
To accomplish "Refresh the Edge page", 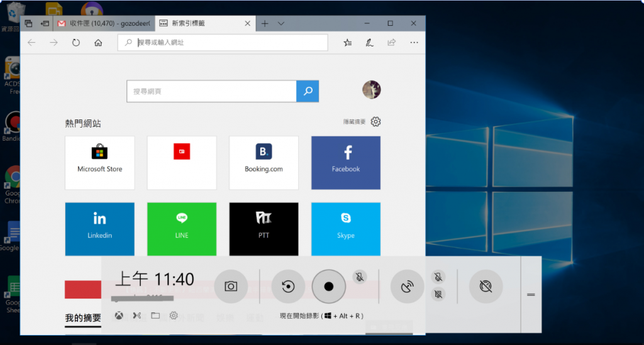I will point(76,43).
